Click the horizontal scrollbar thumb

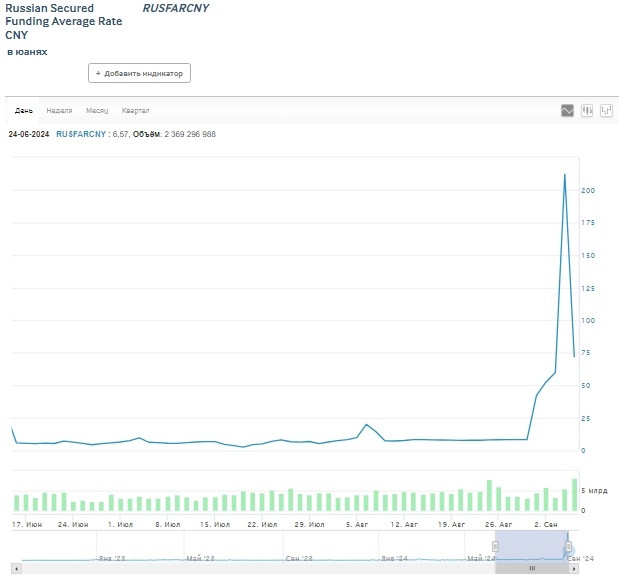click(532, 569)
